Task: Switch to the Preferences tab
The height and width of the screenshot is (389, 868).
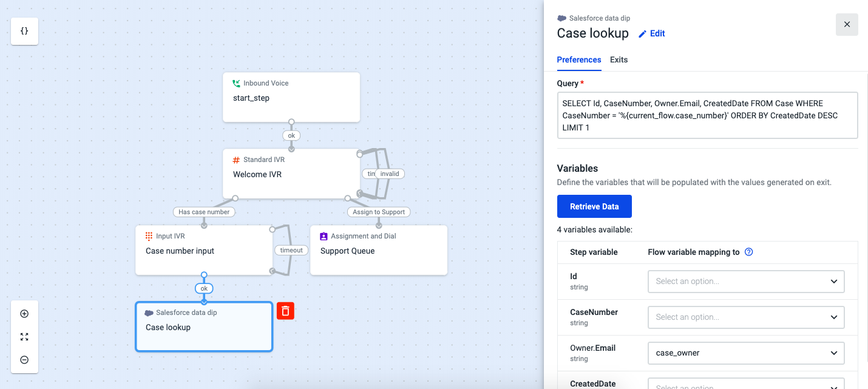Action: [579, 59]
